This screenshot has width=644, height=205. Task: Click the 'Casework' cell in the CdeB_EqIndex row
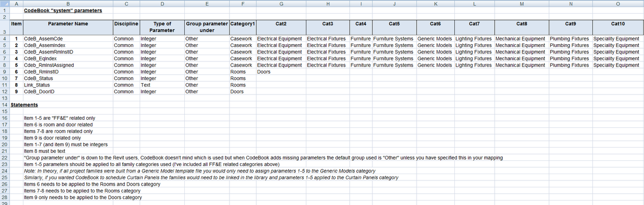pyautogui.click(x=243, y=59)
